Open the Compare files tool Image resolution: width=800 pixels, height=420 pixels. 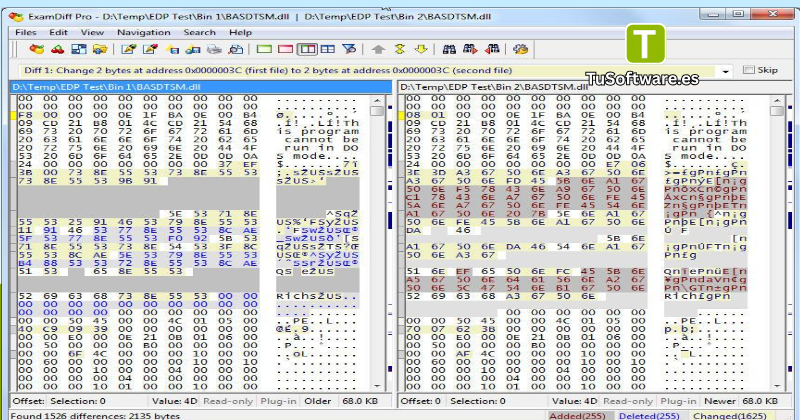(x=37, y=50)
